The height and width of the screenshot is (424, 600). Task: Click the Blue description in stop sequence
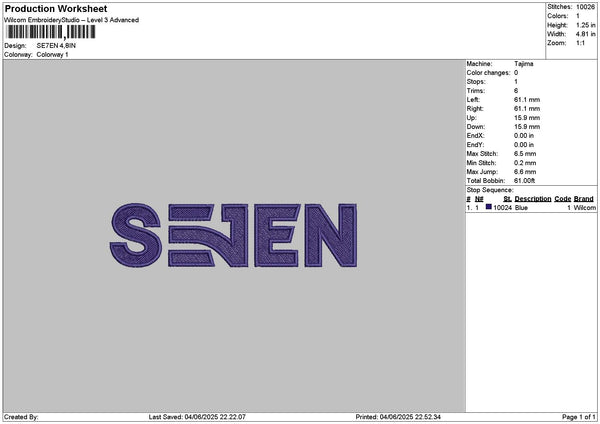521,208
